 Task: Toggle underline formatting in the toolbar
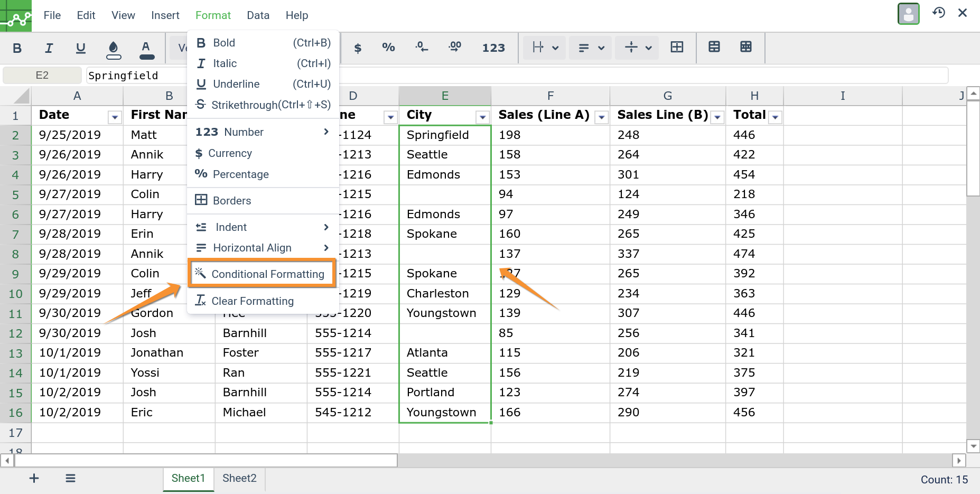click(x=80, y=48)
